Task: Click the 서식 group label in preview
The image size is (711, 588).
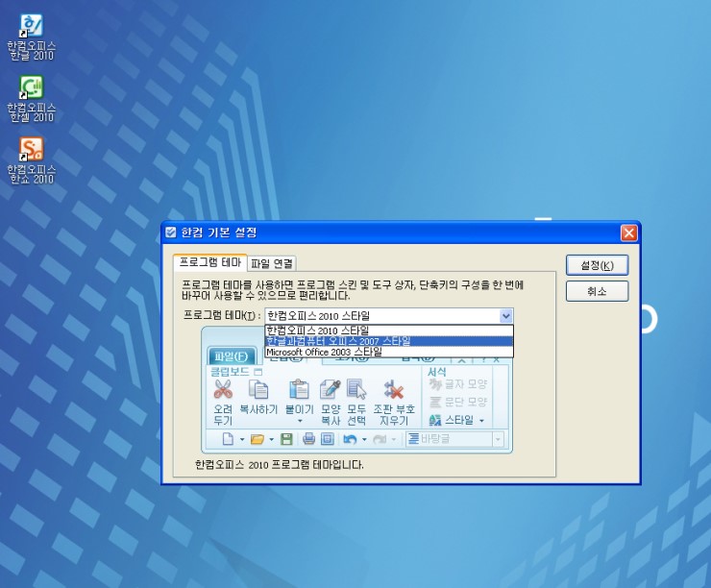Action: [436, 372]
